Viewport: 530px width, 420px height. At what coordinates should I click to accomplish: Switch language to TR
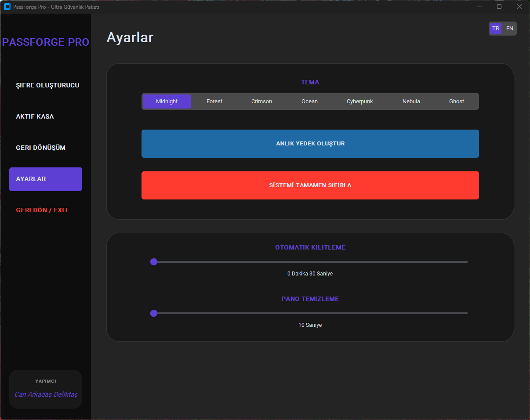click(496, 28)
